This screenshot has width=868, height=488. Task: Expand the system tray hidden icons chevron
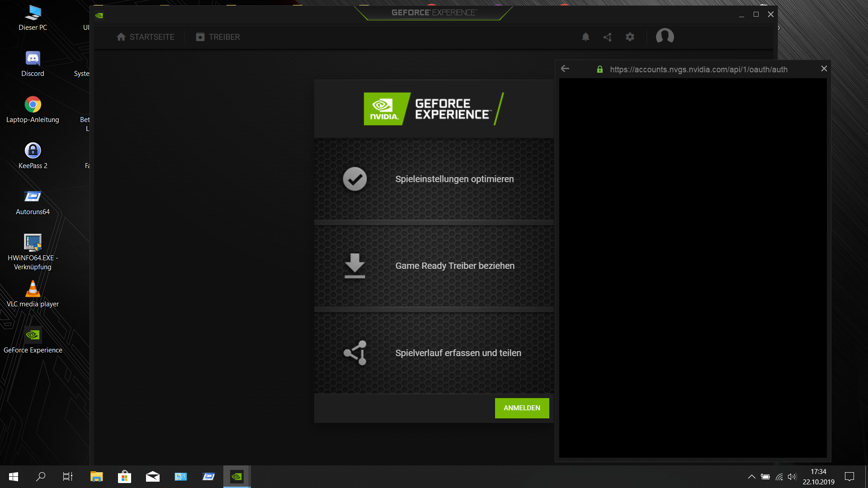[x=751, y=477]
